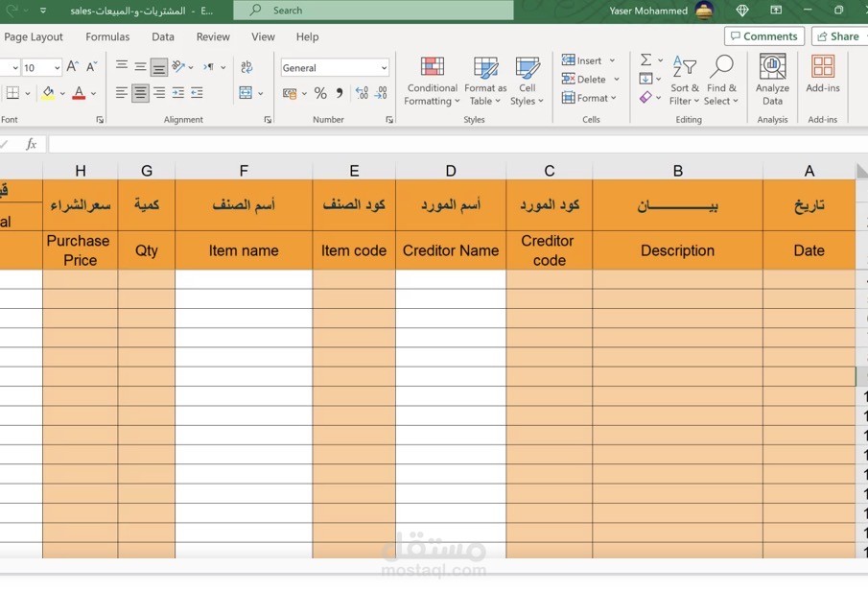Click the AutoSum sigma icon
The height and width of the screenshot is (591, 868).
[x=645, y=59]
